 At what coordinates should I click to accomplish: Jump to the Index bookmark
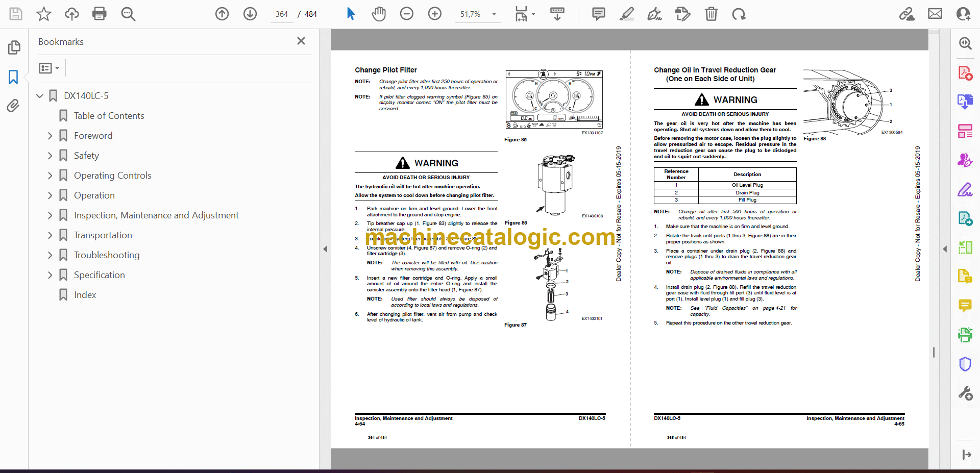click(x=85, y=295)
